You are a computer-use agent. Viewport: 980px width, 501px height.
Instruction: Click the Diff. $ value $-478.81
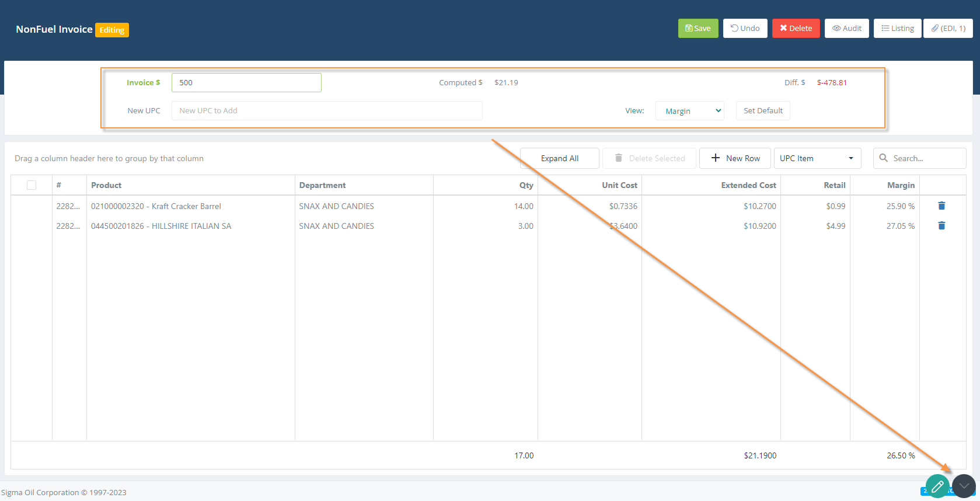pyautogui.click(x=832, y=82)
